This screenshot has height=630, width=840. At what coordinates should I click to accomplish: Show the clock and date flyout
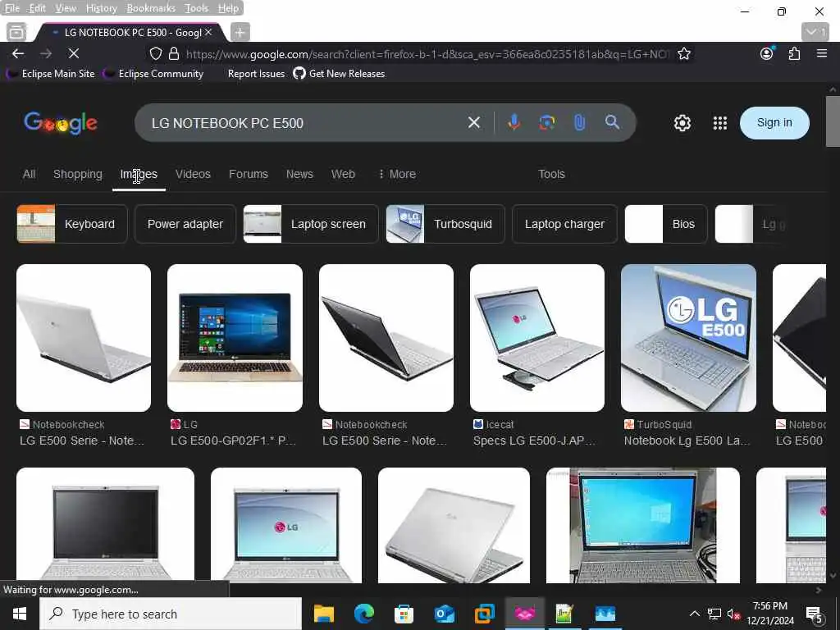[770, 614]
